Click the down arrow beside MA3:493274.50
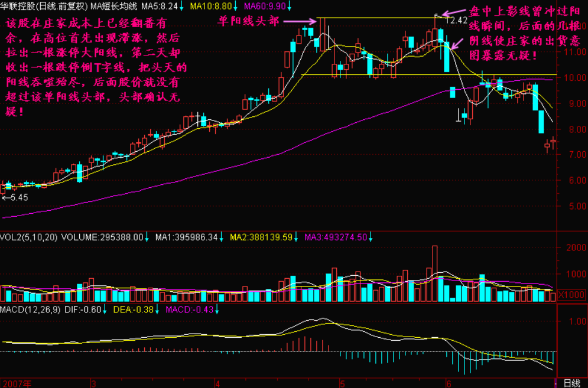Viewport: 588px width, 388px height. point(371,237)
